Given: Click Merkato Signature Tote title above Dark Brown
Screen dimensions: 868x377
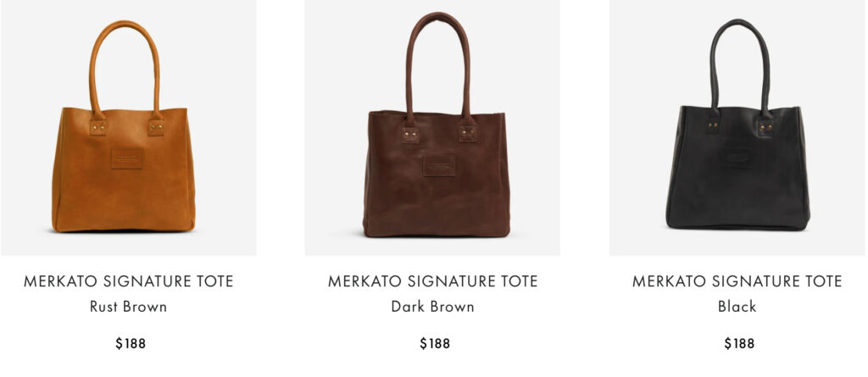Looking at the screenshot, I should coord(433,281).
